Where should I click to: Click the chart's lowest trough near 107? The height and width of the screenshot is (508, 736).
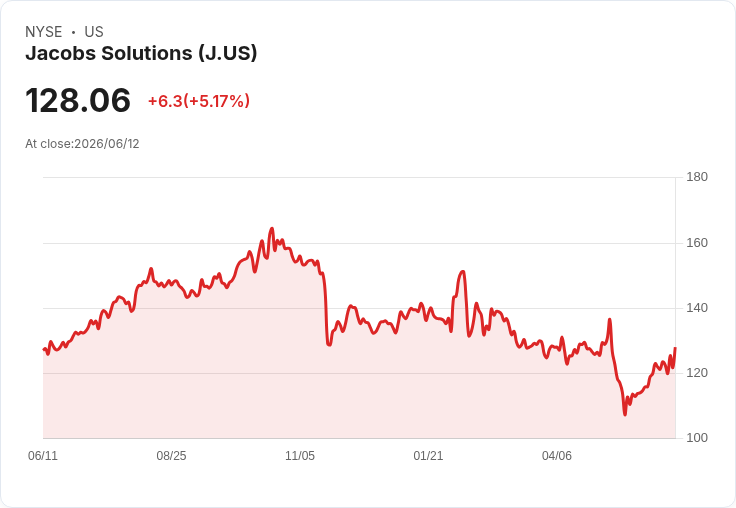[625, 414]
